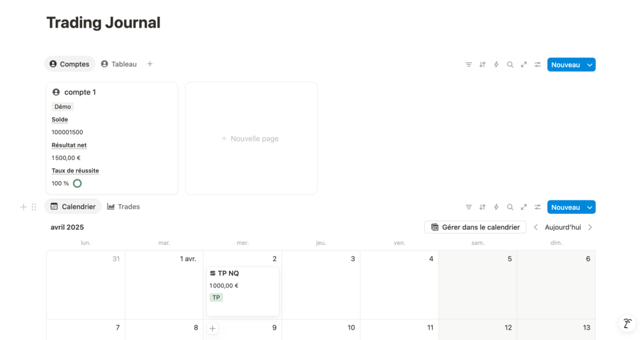644x340 pixels.
Task: Select the 1 avr. calendar cell
Action: pos(164,285)
